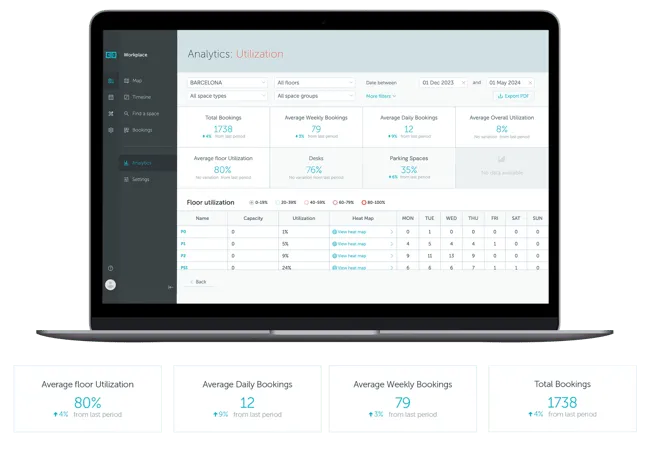
Task: Open the All space groups dropdown
Action: pyautogui.click(x=315, y=96)
